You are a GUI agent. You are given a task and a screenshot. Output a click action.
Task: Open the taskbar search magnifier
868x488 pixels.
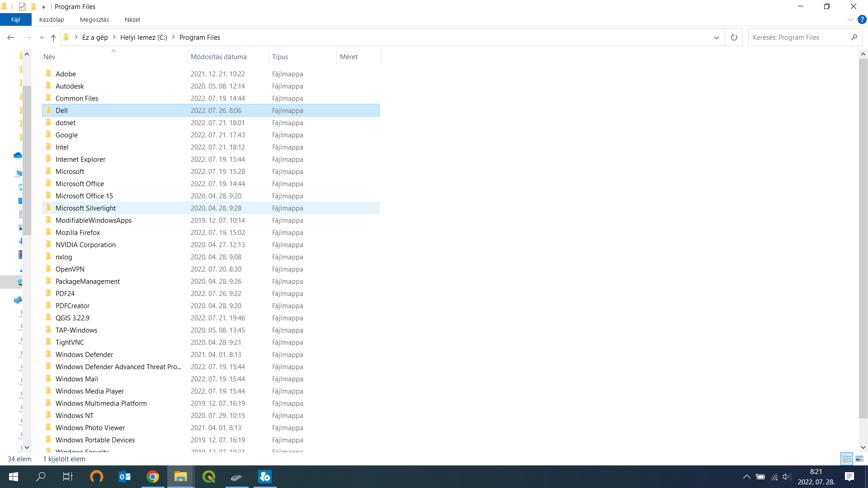41,477
